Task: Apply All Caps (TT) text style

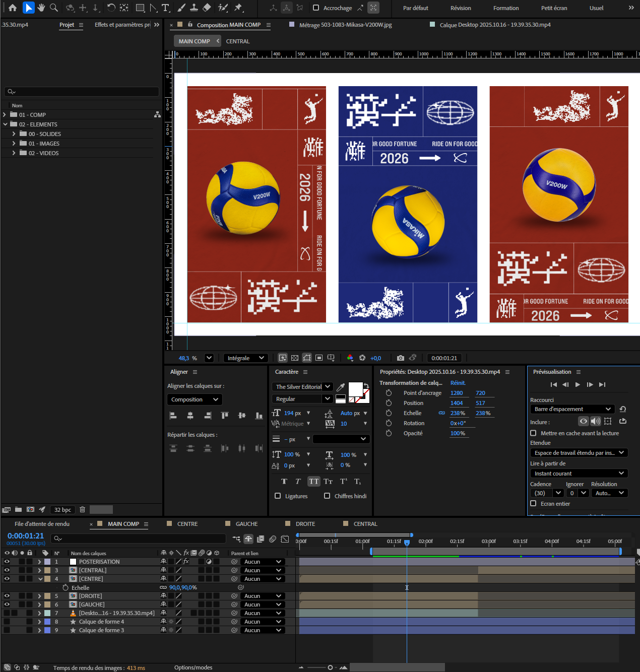Action: (314, 482)
